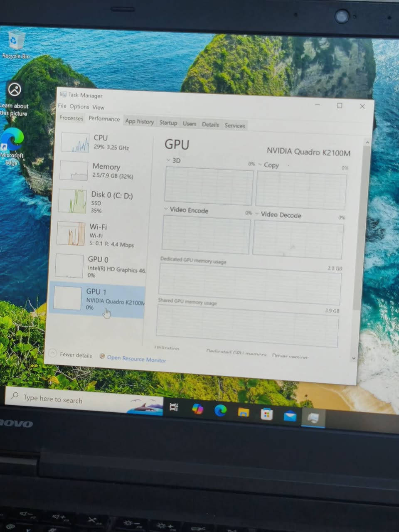Click the Copy utilization graph
Viewport: 399px width, 532px height.
(x=301, y=190)
